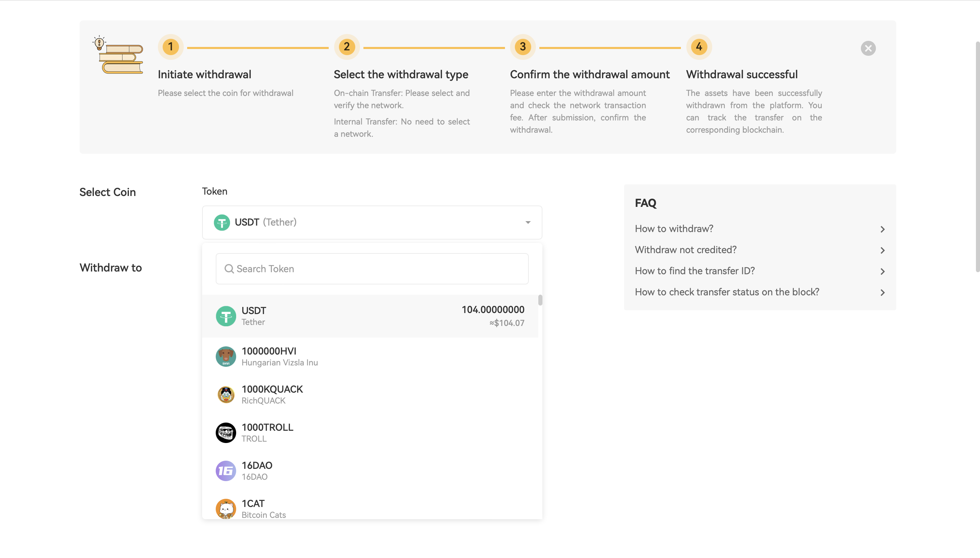Viewport: 980px width, 558px height.
Task: Collapse the Token dropdown arrow
Action: [528, 222]
